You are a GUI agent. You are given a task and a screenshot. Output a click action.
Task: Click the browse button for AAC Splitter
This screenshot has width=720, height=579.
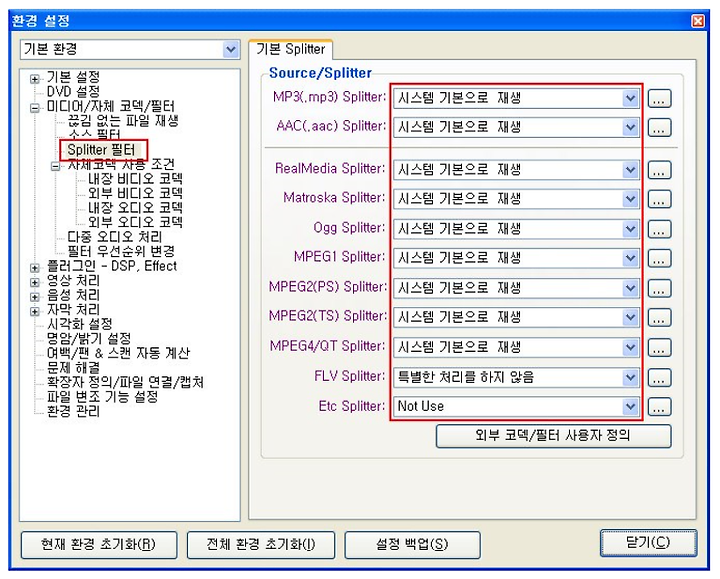[x=659, y=127]
